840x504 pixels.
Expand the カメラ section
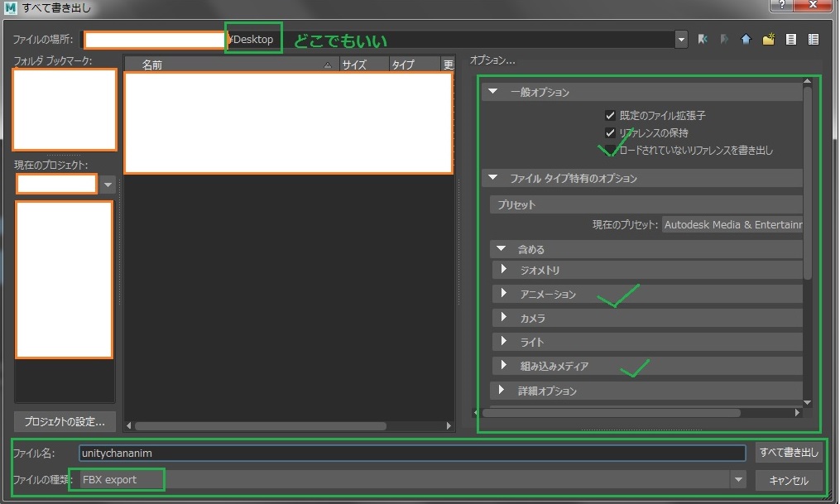[x=503, y=317]
